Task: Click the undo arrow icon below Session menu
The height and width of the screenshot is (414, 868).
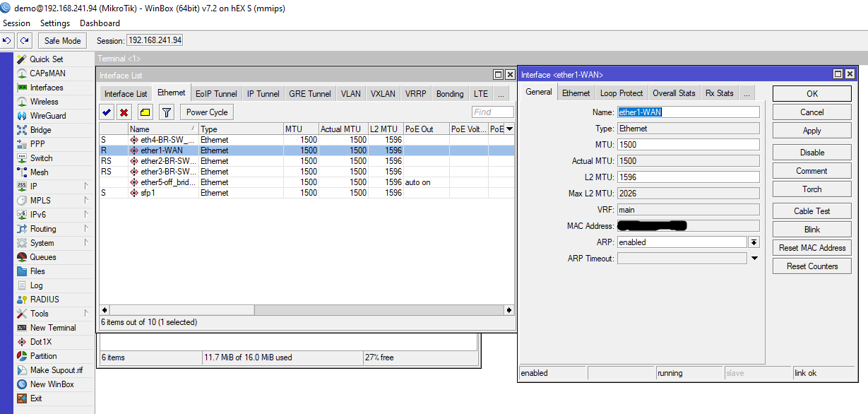Action: click(8, 40)
